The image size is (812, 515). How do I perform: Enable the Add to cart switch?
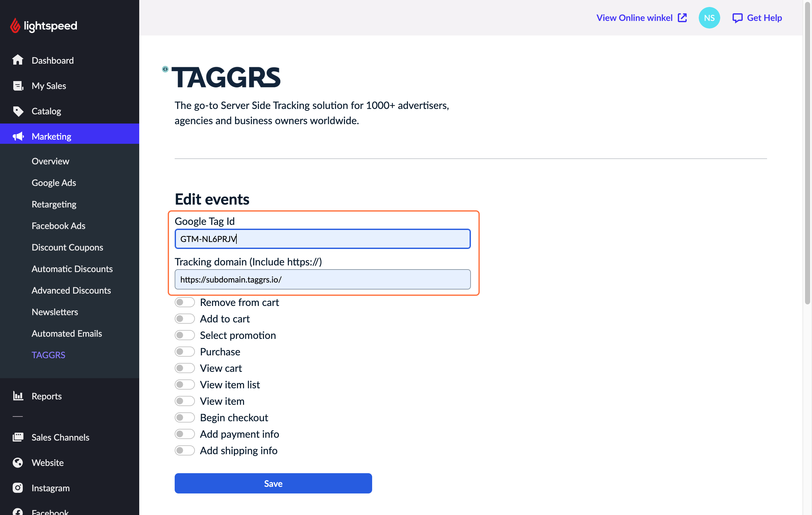click(x=184, y=319)
